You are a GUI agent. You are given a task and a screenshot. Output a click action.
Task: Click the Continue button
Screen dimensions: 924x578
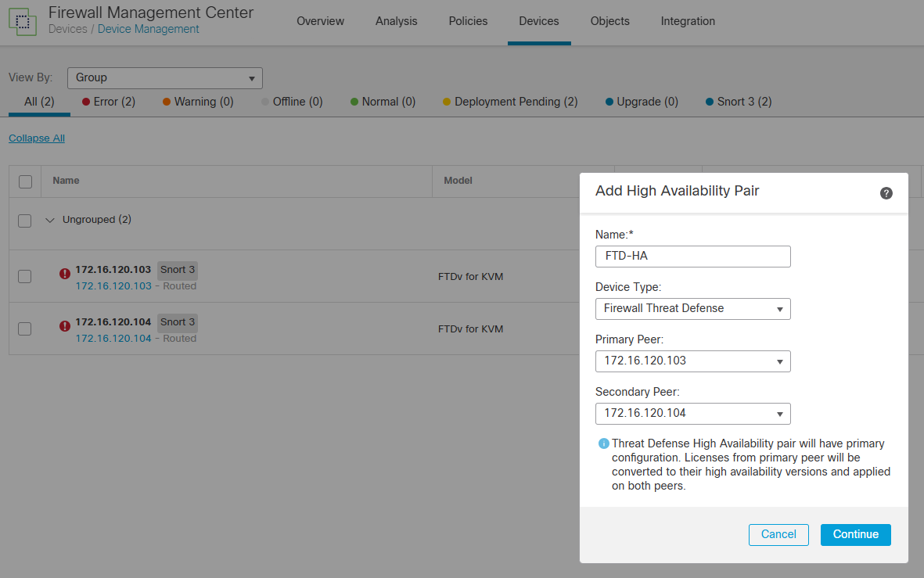[856, 534]
